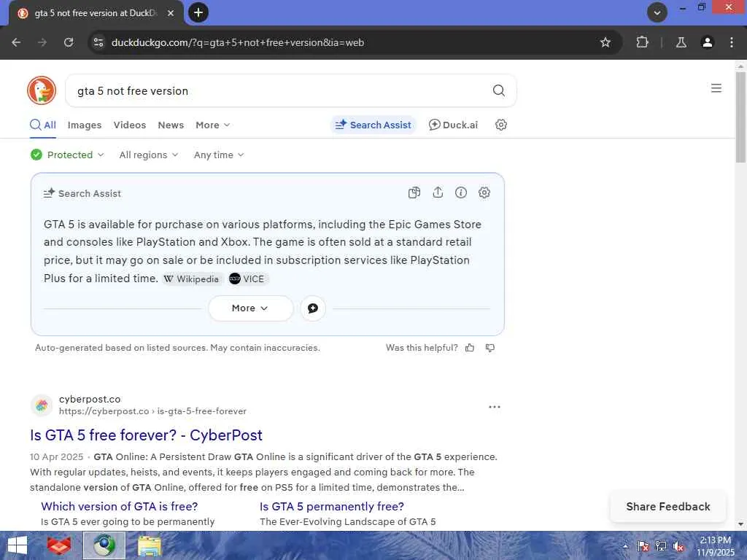Open the All regions dropdown
Screen dimensions: 747x560
pos(149,155)
